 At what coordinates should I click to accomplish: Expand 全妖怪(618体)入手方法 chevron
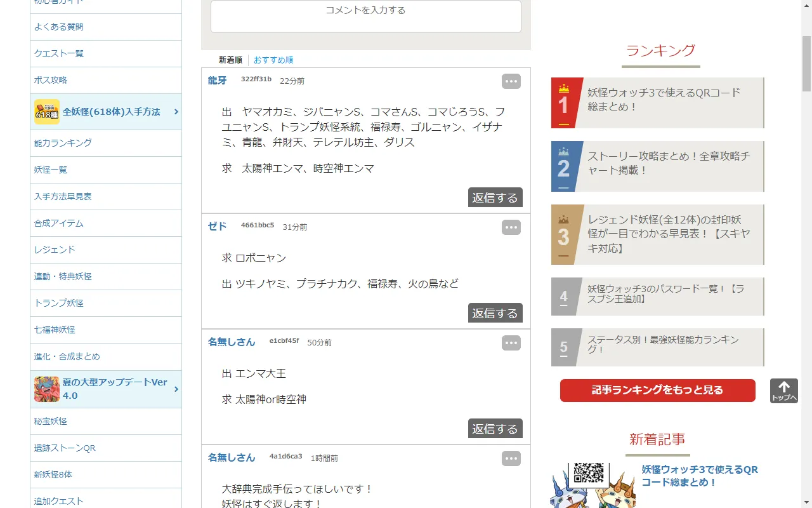[x=176, y=112]
